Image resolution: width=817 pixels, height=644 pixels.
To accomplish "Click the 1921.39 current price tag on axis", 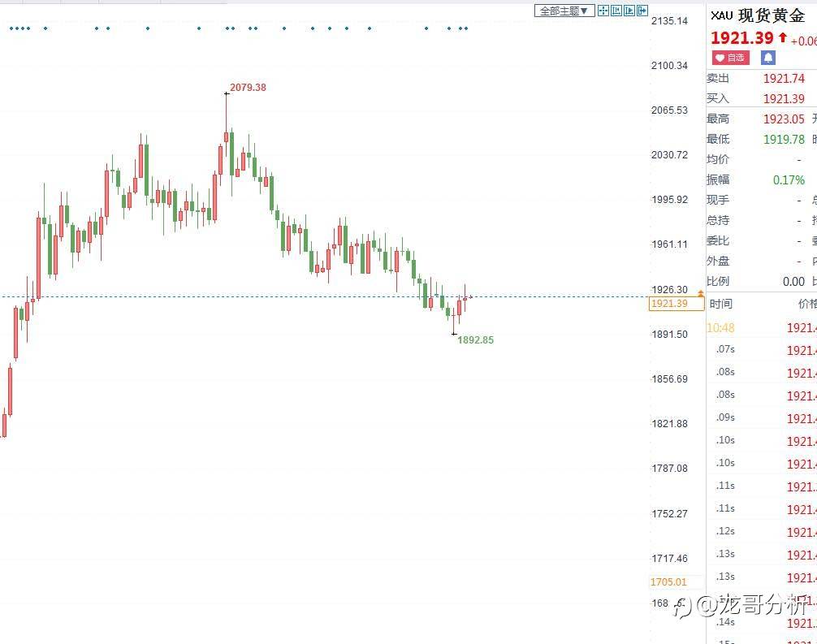I will click(x=669, y=304).
